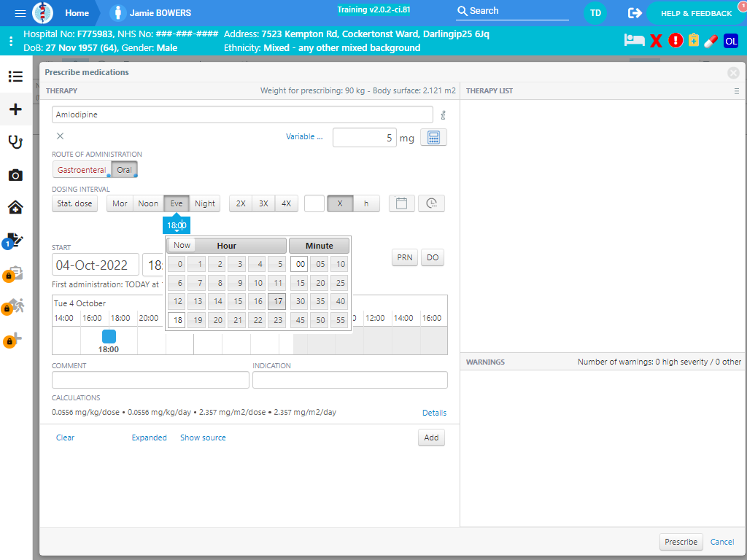Toggle the PRN option
747x560 pixels.
click(405, 257)
